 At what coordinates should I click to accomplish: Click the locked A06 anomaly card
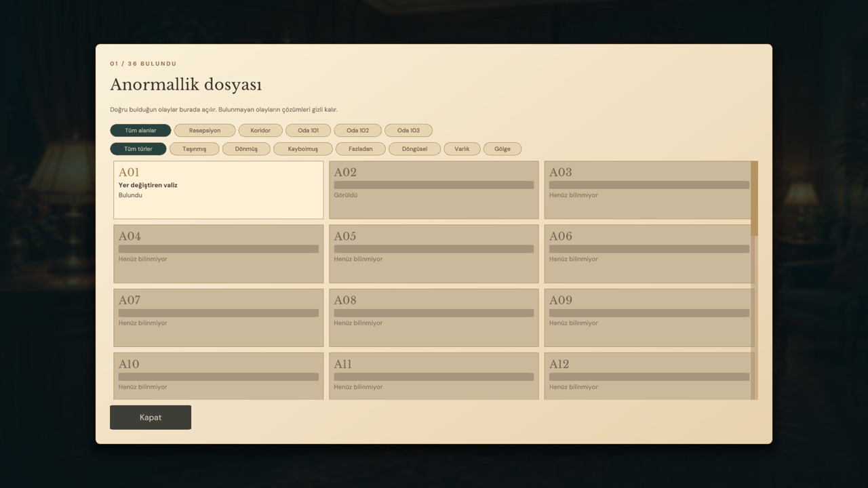[x=649, y=253]
